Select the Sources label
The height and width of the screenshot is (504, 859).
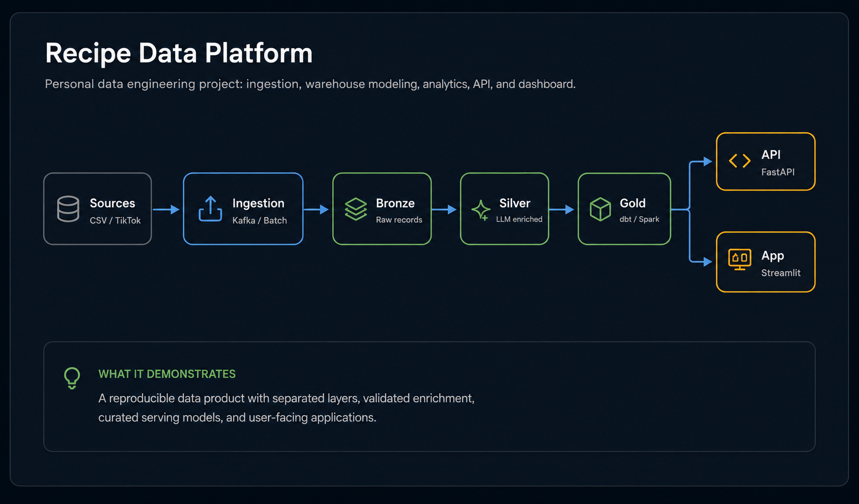click(112, 203)
